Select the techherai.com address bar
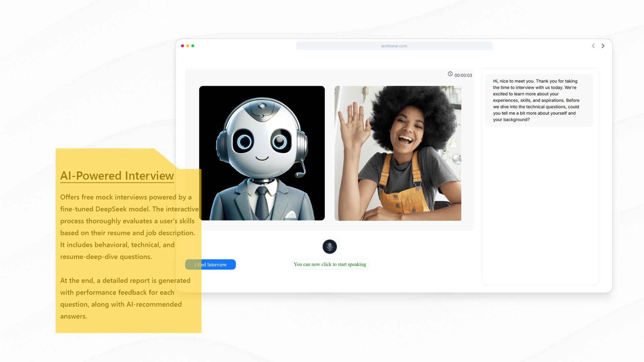 [x=394, y=46]
